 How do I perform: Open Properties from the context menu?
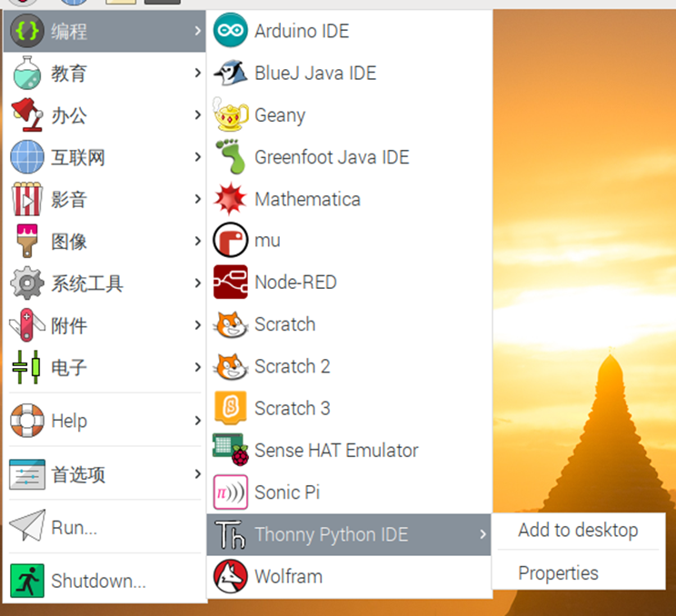558,573
